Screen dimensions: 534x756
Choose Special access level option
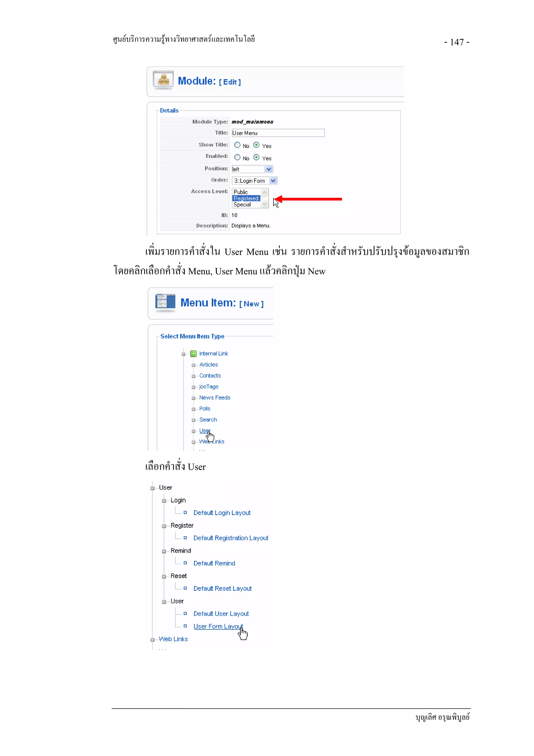point(242,205)
